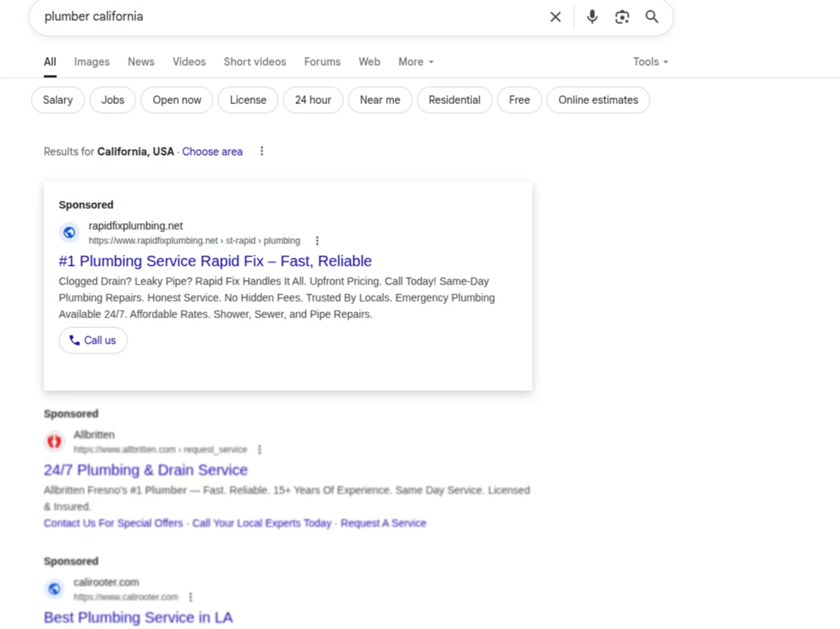840x629 pixels.
Task: Expand the More dropdown
Action: [x=416, y=62]
